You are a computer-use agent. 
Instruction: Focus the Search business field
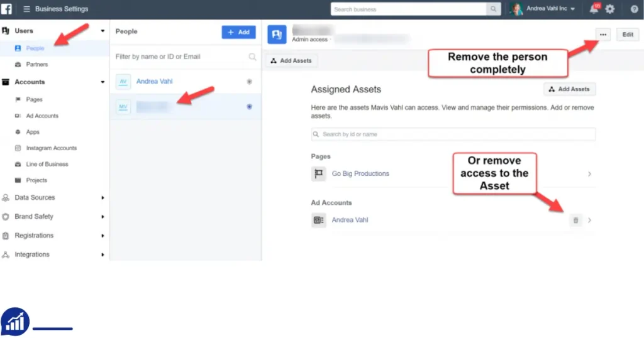tap(409, 9)
